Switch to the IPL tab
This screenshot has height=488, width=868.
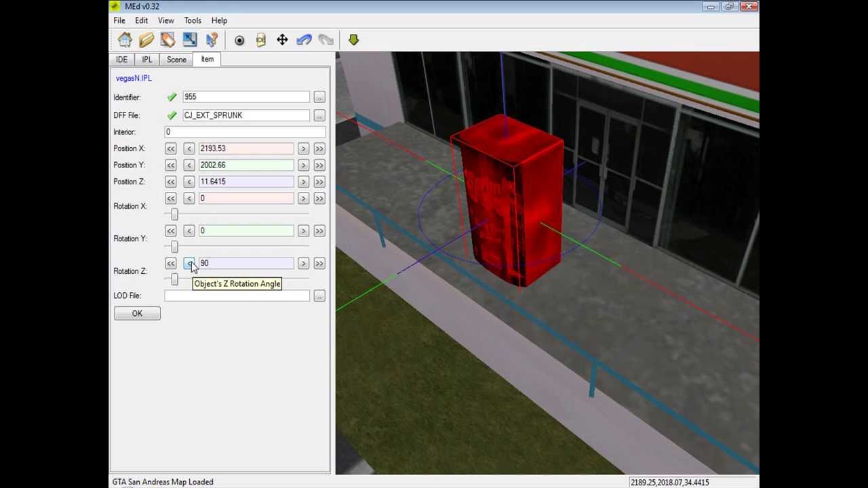tap(147, 60)
